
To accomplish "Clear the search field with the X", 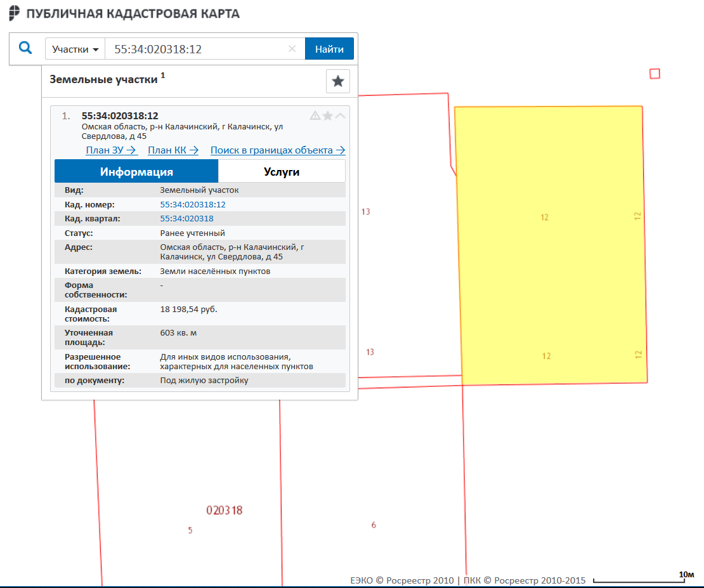I will click(x=292, y=48).
